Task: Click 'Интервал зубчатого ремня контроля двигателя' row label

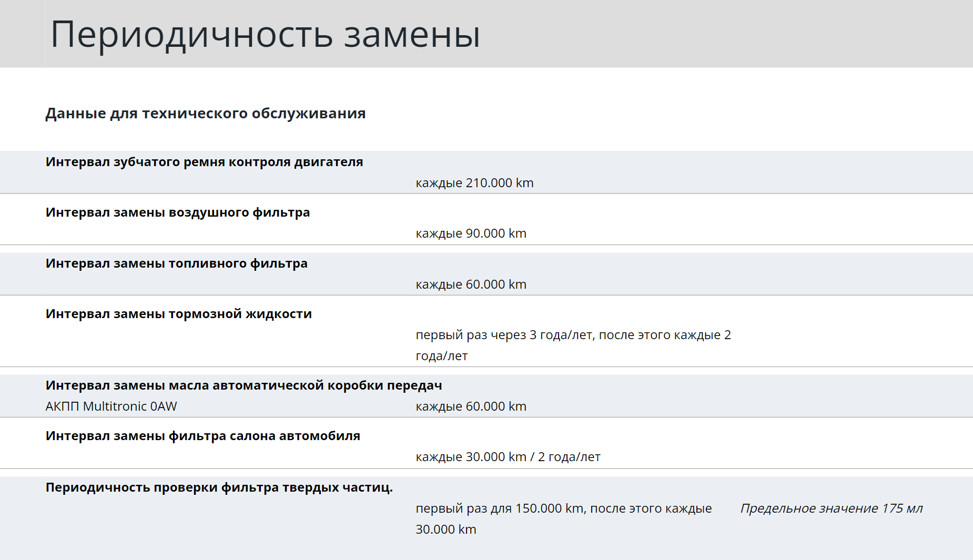Action: point(204,162)
